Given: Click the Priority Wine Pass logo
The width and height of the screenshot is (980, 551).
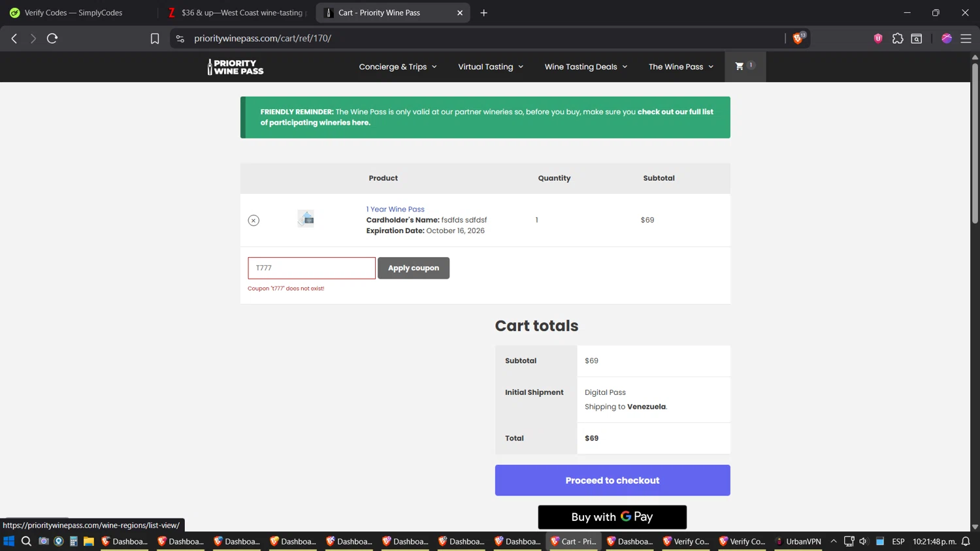Looking at the screenshot, I should point(236,67).
